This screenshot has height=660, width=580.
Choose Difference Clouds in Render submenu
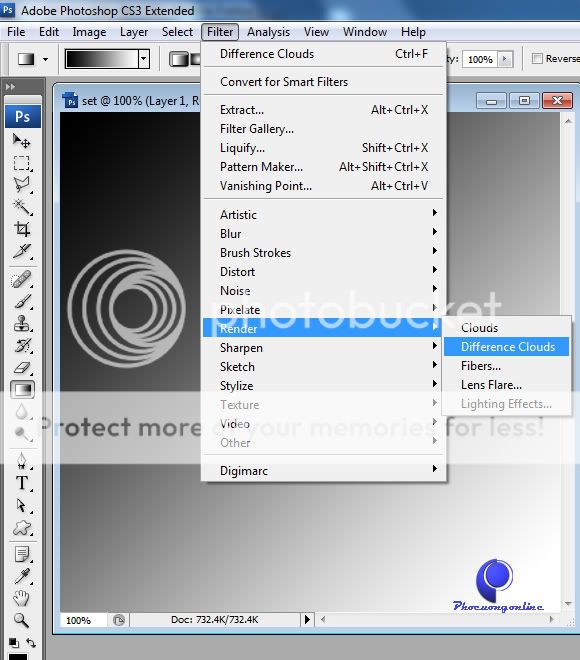tap(506, 346)
